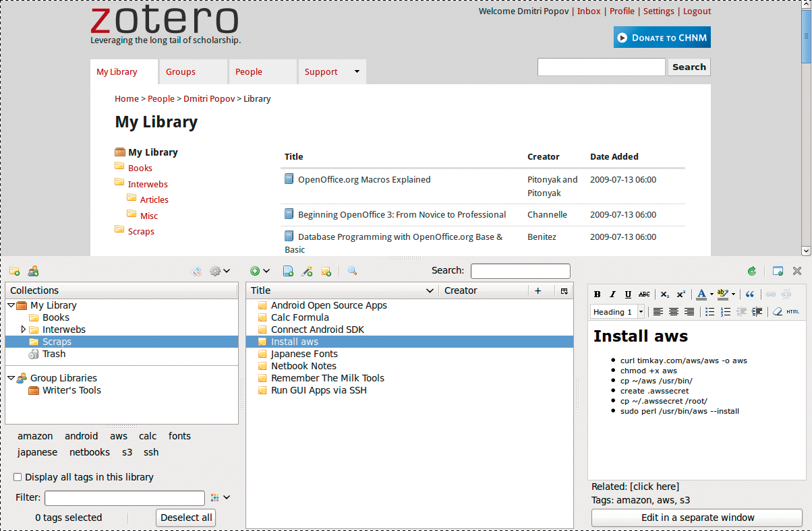Collapse the My Library tree node
The height and width of the screenshot is (531, 812).
pyautogui.click(x=11, y=305)
